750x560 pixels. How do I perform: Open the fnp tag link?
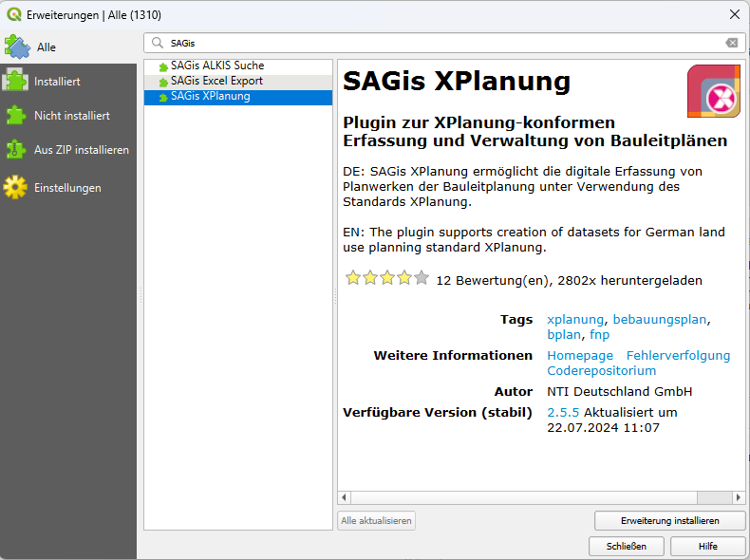(x=600, y=335)
